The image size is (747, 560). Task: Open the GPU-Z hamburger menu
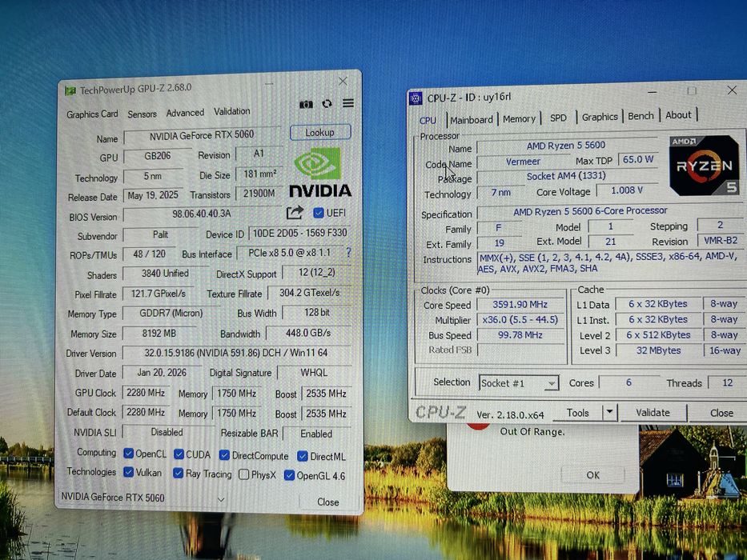[348, 103]
